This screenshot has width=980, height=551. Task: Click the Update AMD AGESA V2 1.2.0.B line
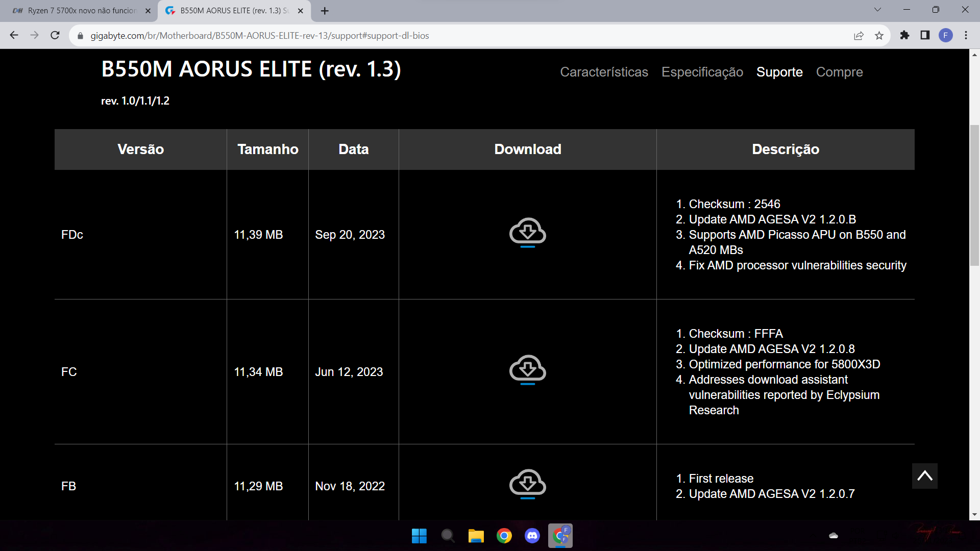pyautogui.click(x=772, y=219)
